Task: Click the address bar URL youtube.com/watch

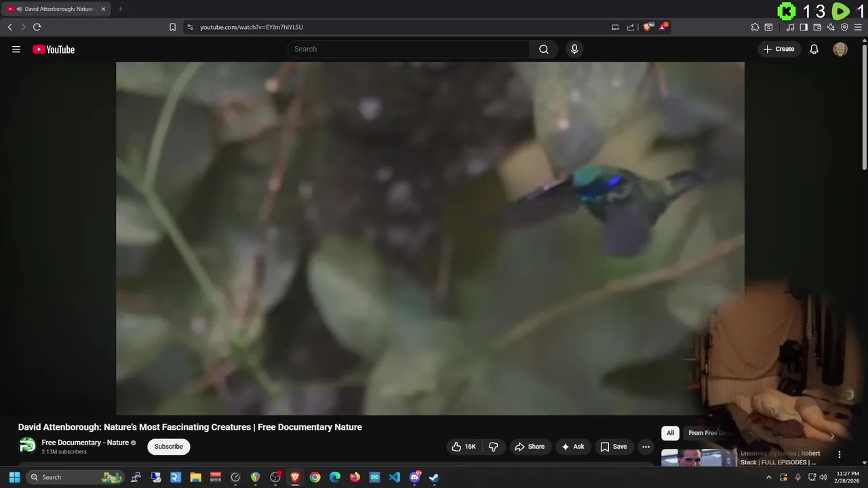Action: tap(252, 27)
